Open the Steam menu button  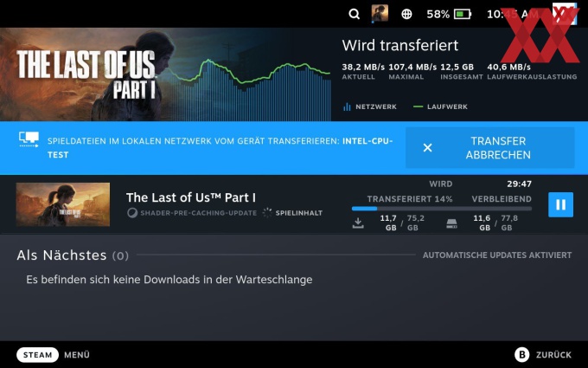pos(37,355)
